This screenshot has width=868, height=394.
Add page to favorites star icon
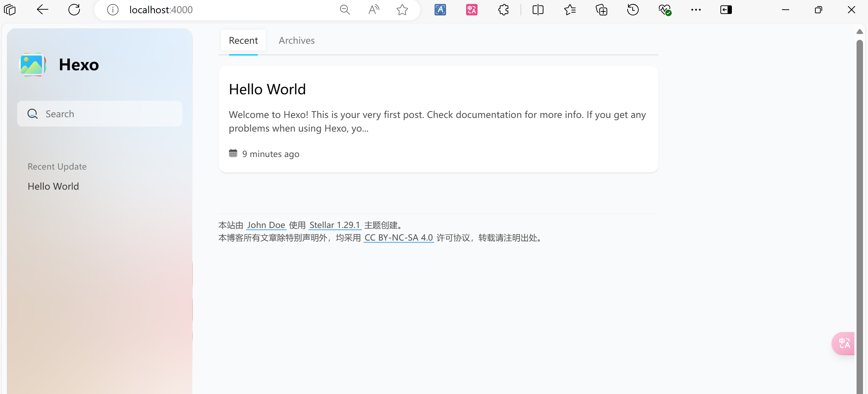tap(402, 10)
